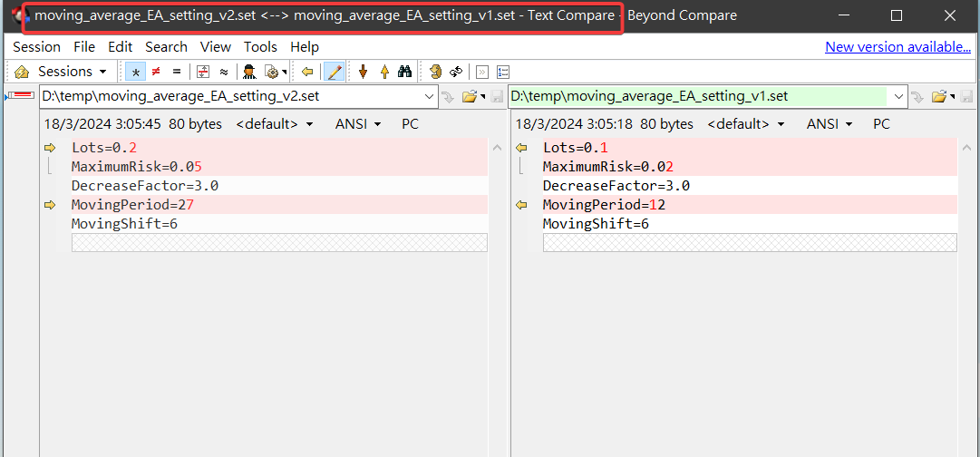Expand right file path history dropdown
The height and width of the screenshot is (457, 980).
pyautogui.click(x=900, y=96)
